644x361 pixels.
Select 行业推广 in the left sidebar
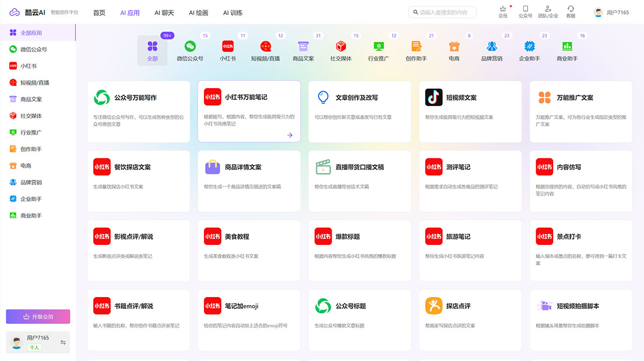click(x=31, y=133)
